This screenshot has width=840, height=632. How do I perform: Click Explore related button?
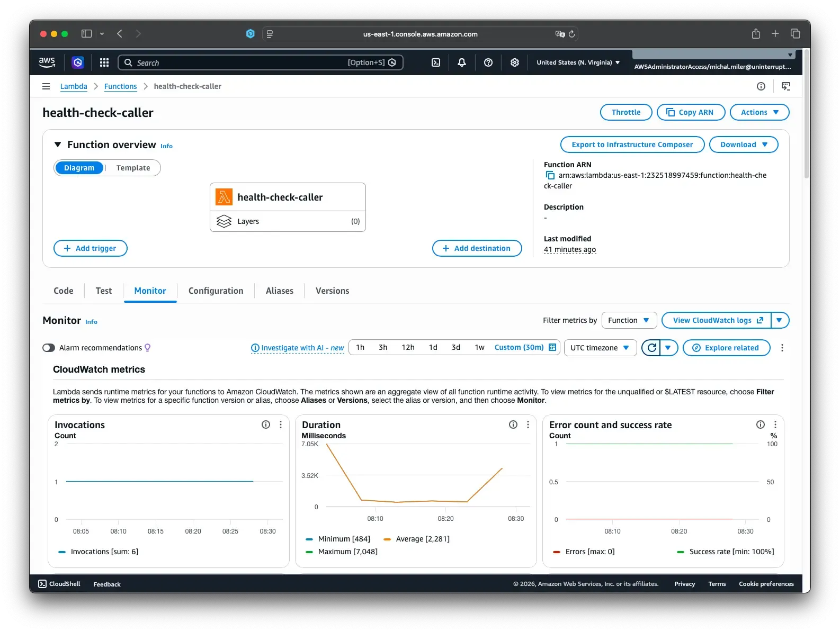point(727,348)
